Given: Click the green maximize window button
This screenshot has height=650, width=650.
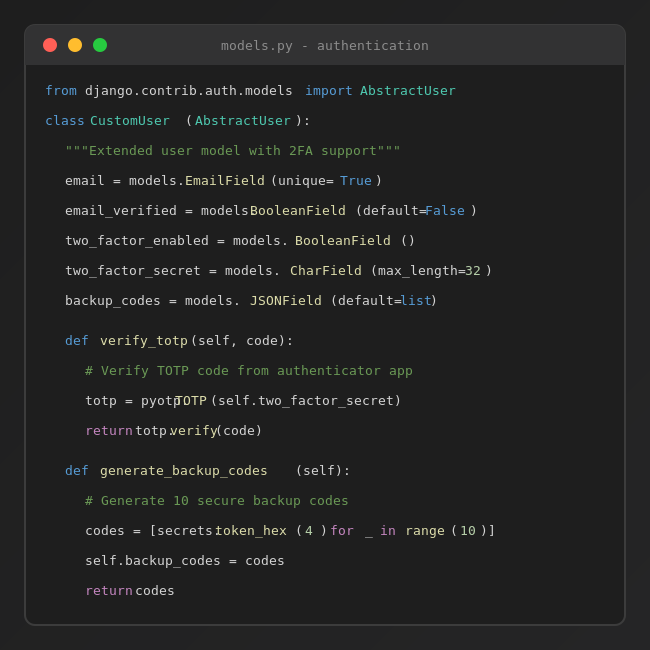Looking at the screenshot, I should 100,45.
